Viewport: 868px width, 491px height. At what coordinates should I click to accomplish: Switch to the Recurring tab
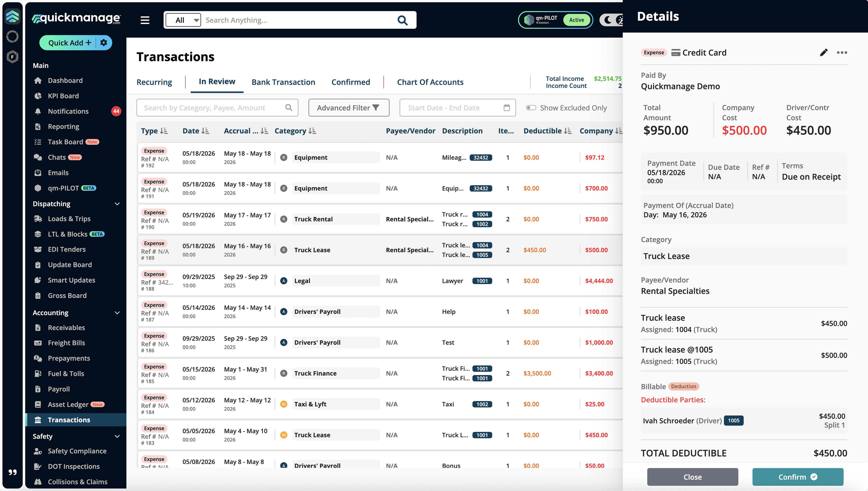[x=154, y=82]
